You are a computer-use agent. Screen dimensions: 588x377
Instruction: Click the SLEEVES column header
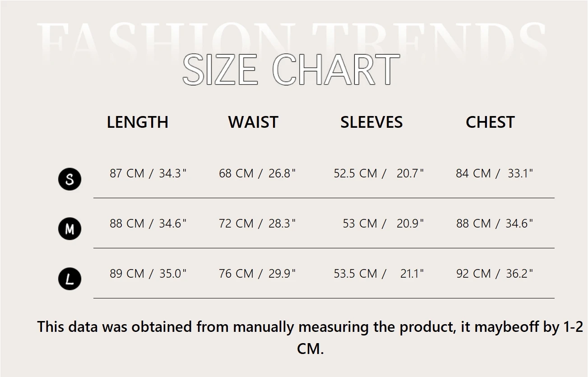(x=371, y=122)
